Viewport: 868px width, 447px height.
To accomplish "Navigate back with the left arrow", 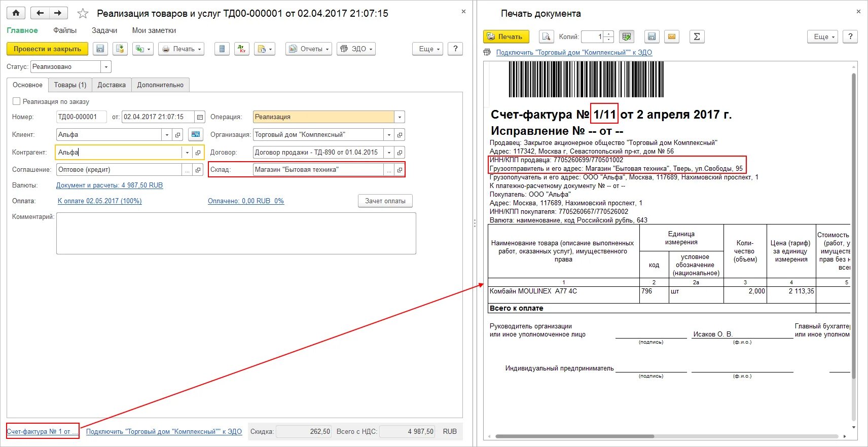I will [40, 13].
